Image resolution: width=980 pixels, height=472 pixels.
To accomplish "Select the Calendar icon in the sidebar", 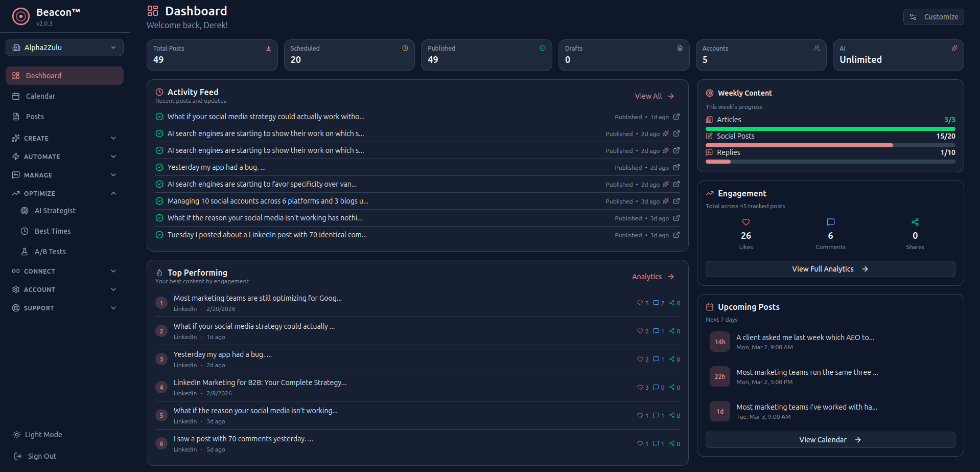I will point(15,96).
